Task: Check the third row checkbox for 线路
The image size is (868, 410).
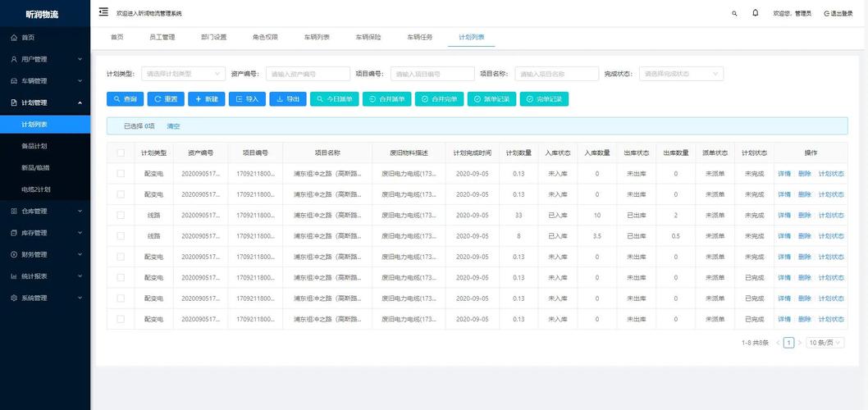Action: [121, 215]
